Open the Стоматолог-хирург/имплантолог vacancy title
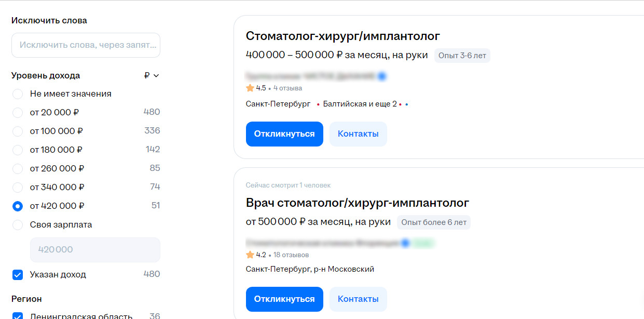Screen dimensions: 644x319 coord(343,36)
